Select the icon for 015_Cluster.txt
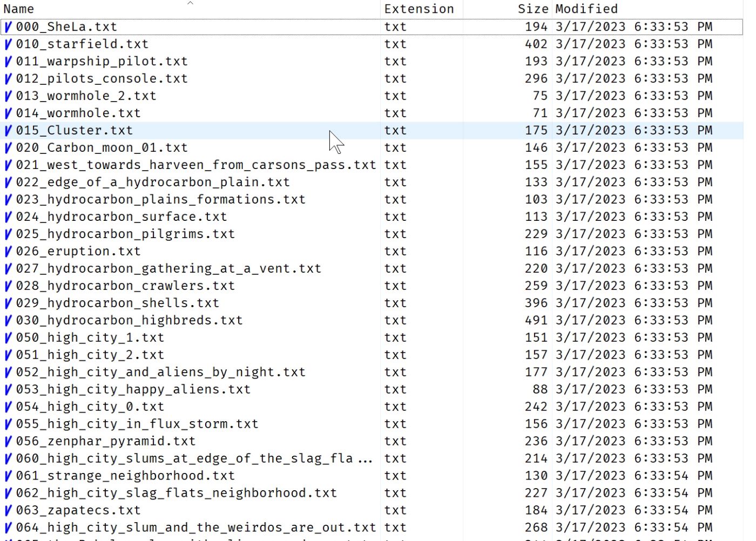This screenshot has height=541, width=756. point(8,131)
